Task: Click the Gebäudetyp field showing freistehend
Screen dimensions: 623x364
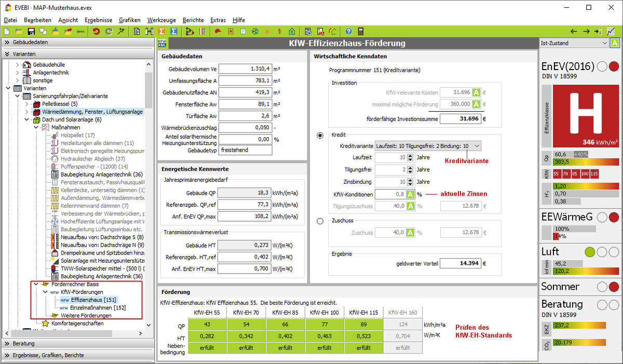Action: pos(246,150)
